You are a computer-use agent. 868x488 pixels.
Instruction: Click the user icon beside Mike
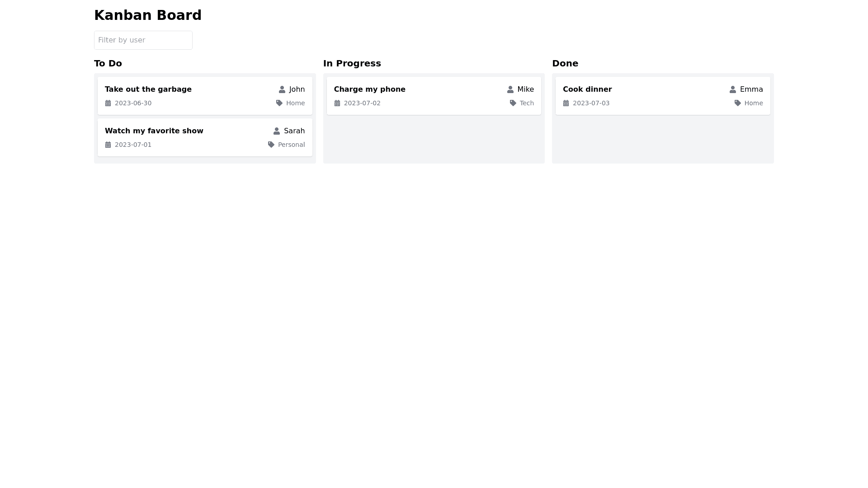click(x=510, y=89)
